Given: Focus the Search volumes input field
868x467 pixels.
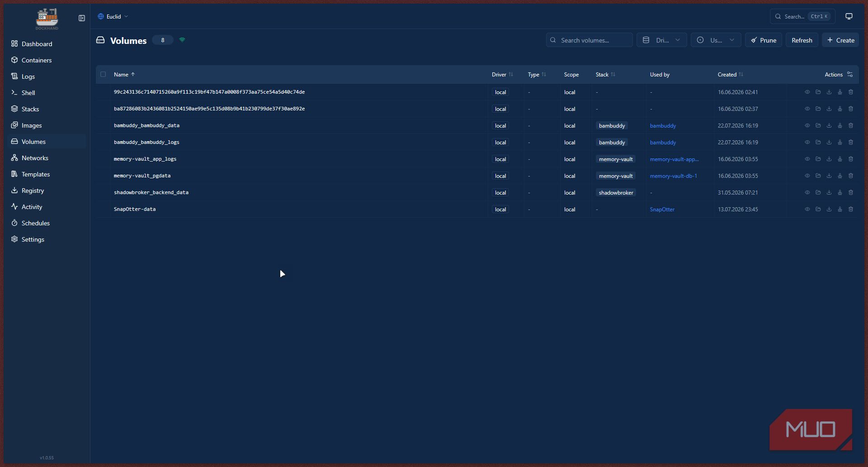Looking at the screenshot, I should 590,40.
